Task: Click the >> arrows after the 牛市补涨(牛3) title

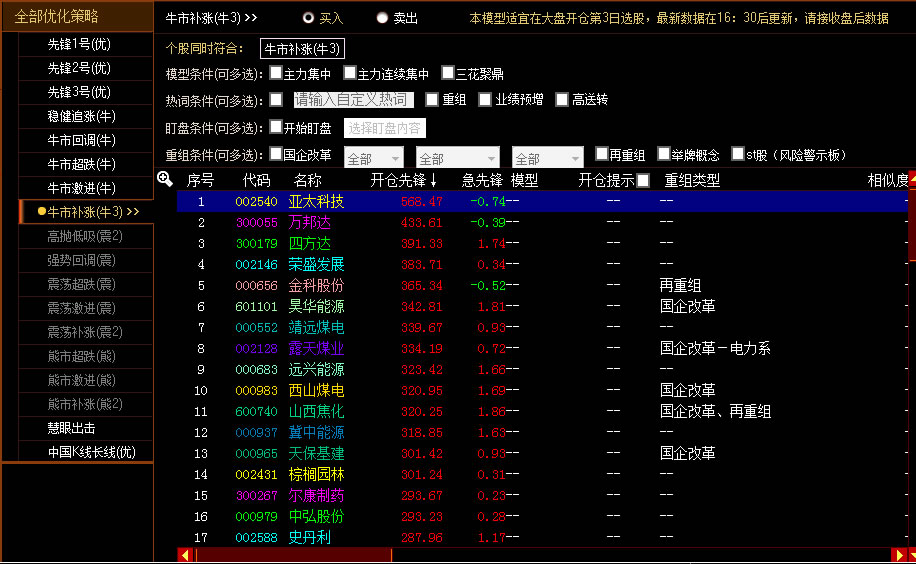Action: click(250, 18)
